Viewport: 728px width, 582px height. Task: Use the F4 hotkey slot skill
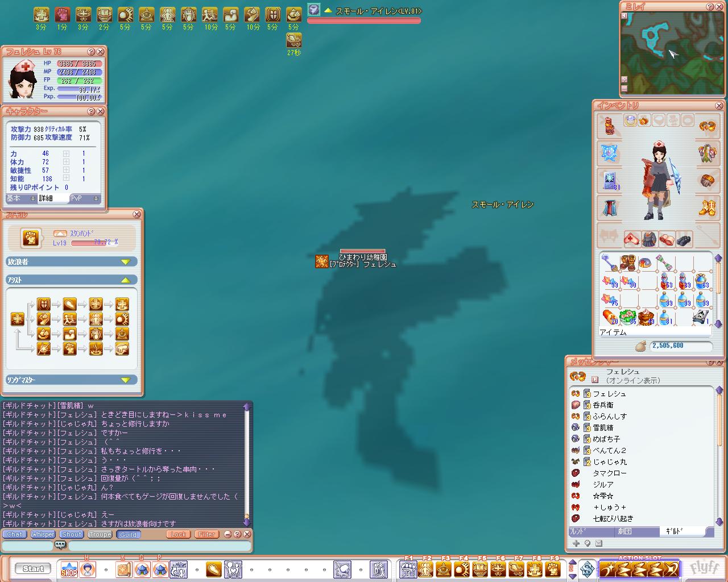click(462, 569)
